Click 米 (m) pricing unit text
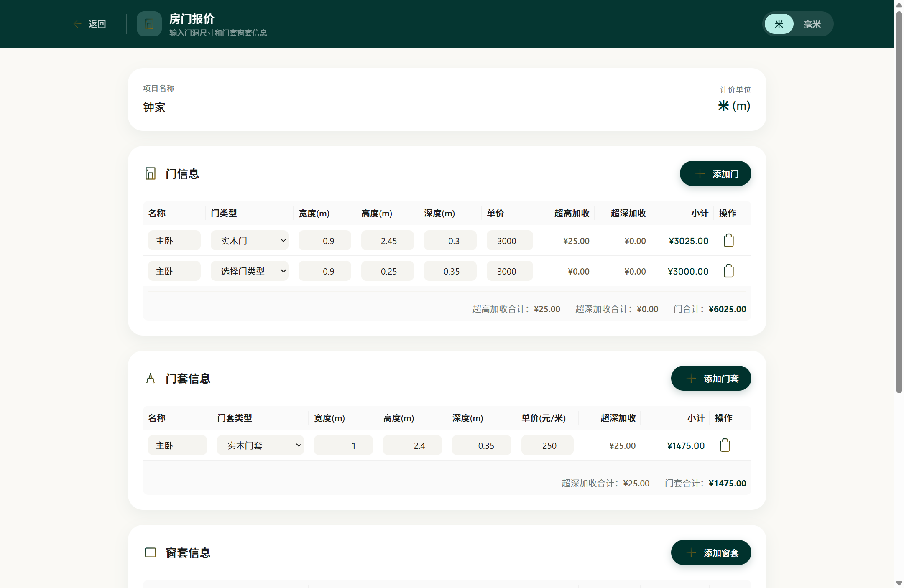The width and height of the screenshot is (904, 588). tap(734, 106)
